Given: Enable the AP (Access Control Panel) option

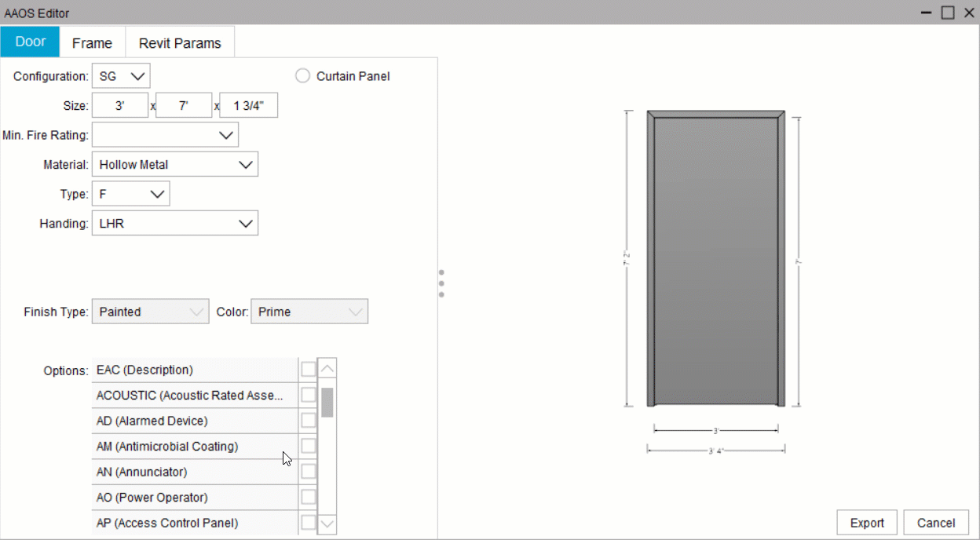Looking at the screenshot, I should (x=307, y=523).
